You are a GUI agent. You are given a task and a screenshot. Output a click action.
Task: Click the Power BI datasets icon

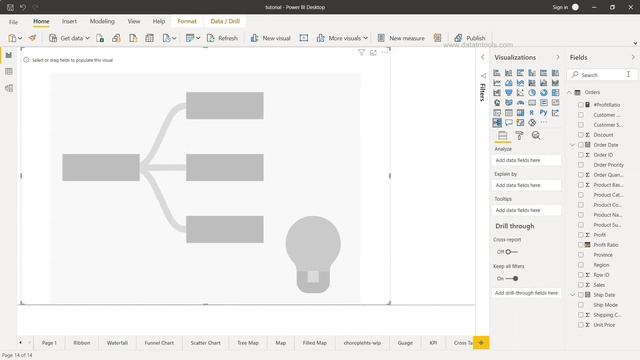pyautogui.click(x=116, y=38)
